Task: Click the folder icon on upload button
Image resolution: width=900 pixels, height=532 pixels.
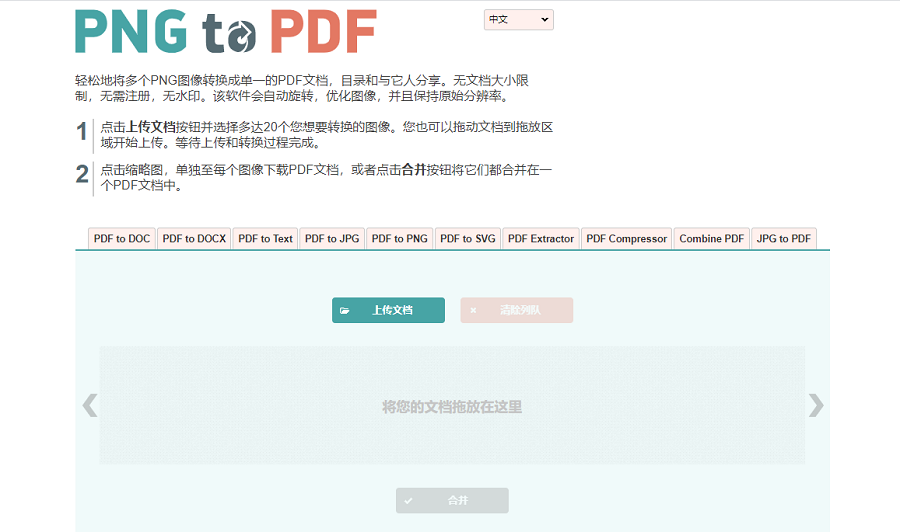Action: click(345, 311)
